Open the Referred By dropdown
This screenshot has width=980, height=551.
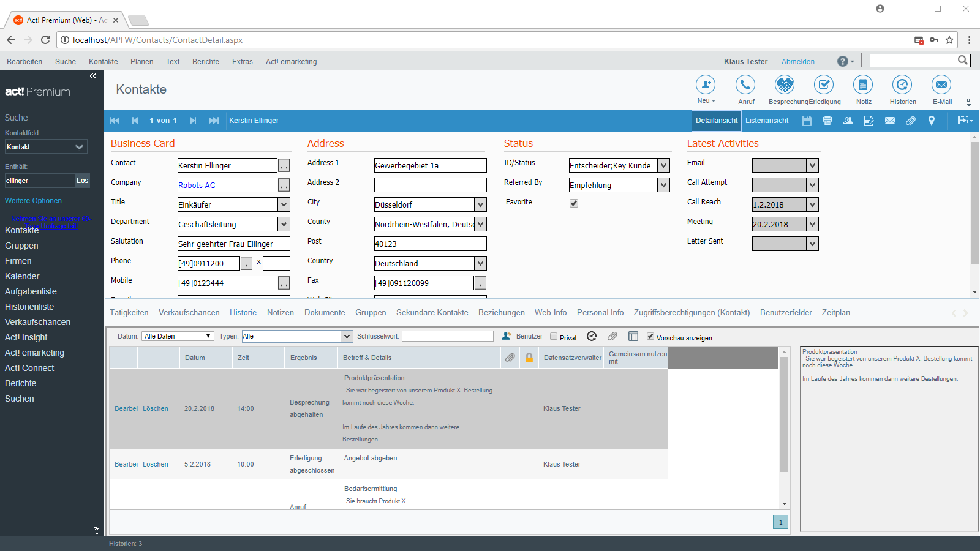click(x=663, y=185)
